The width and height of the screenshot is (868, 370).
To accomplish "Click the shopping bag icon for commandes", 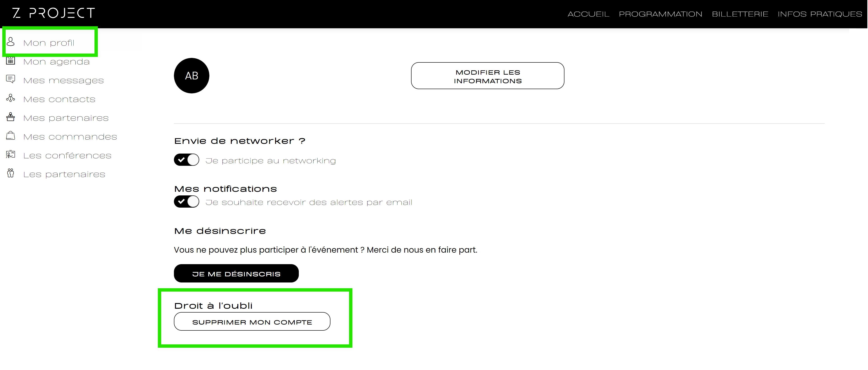I will (11, 136).
